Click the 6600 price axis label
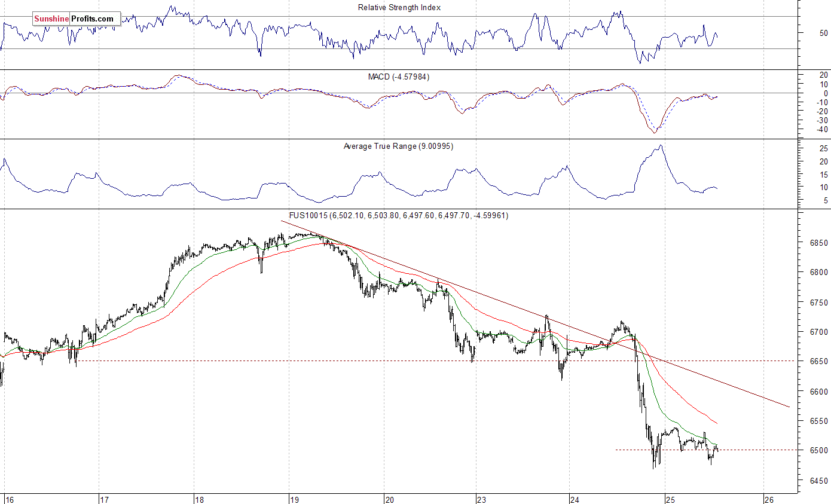The image size is (831, 504). 818,392
